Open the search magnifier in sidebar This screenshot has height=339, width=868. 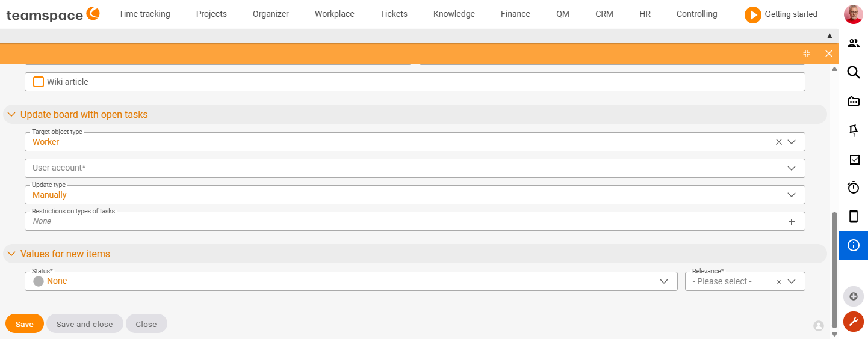853,73
